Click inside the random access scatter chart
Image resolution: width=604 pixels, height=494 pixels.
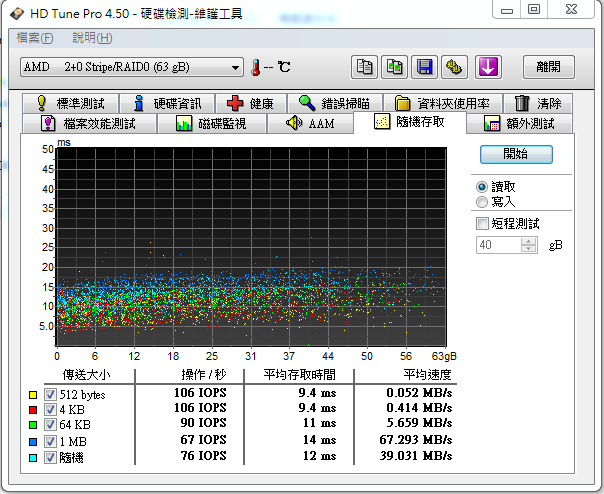pyautogui.click(x=251, y=247)
